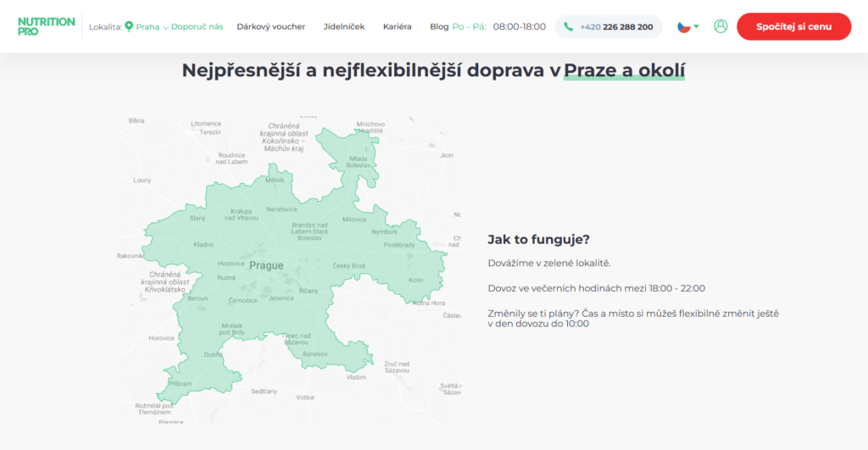This screenshot has width=868, height=450.
Task: Click the location pin icon beside Praha
Action: click(129, 26)
